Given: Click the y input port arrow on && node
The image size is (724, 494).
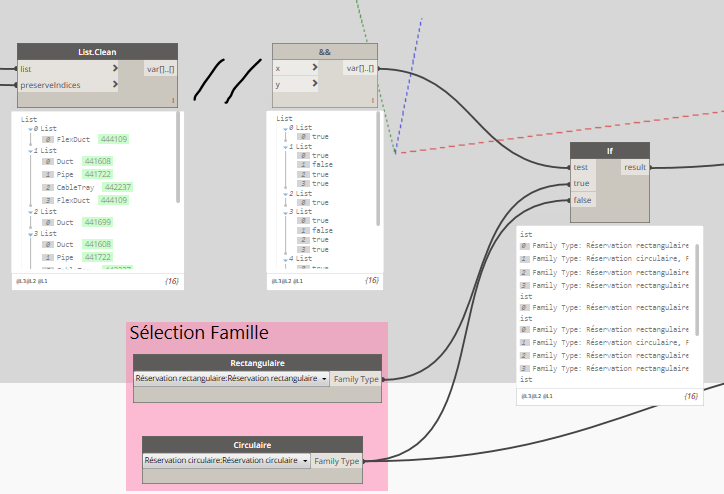Looking at the screenshot, I should [315, 85].
